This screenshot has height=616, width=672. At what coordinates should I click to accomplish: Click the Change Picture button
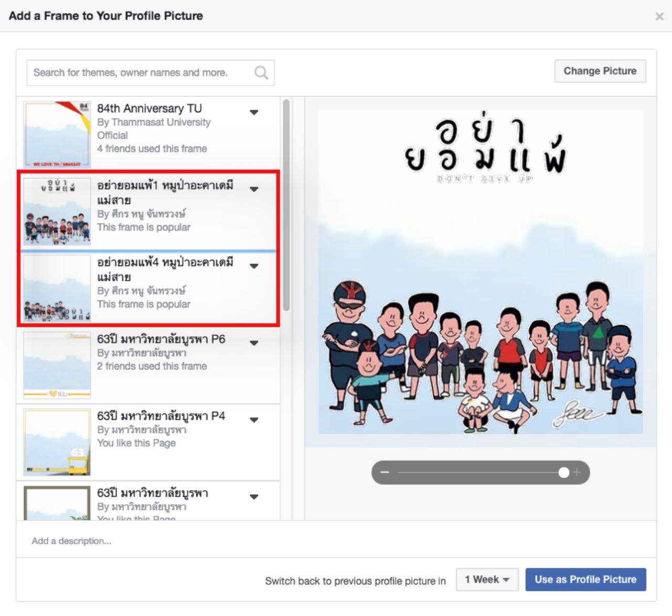(600, 71)
